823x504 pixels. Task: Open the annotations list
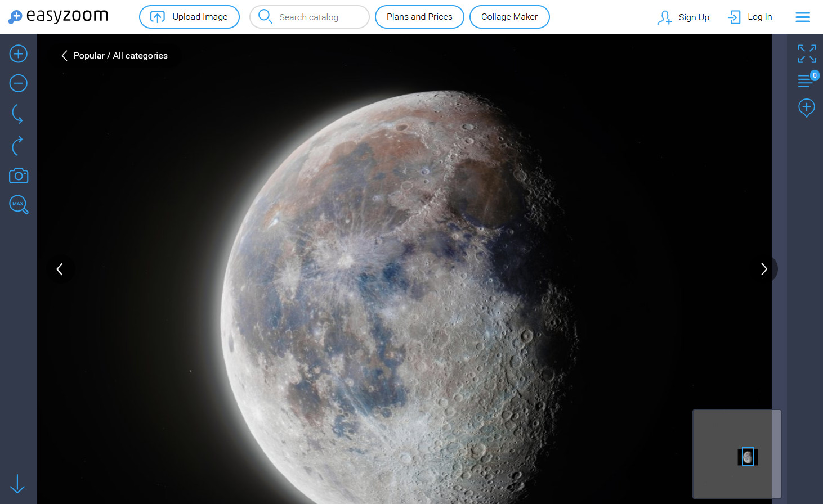tap(806, 80)
